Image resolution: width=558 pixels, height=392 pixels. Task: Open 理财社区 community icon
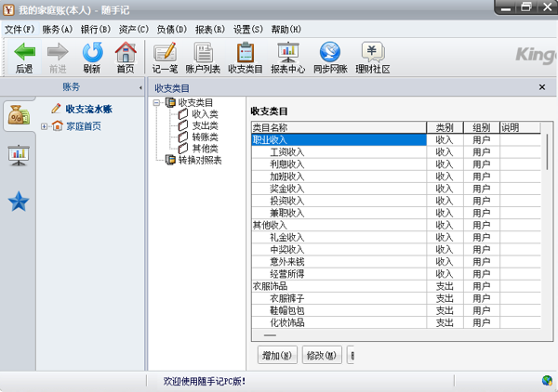[x=372, y=52]
